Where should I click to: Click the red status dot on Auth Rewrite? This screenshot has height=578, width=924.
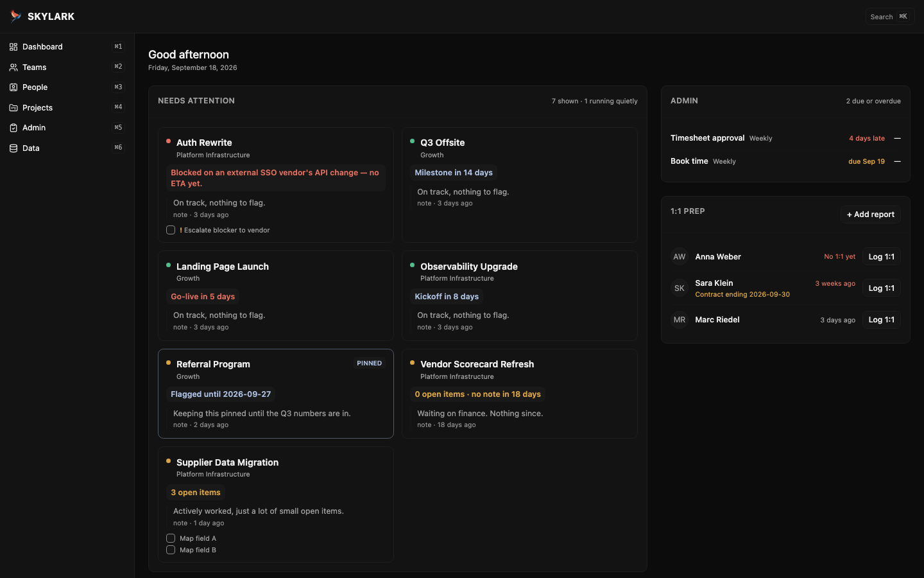(168, 141)
